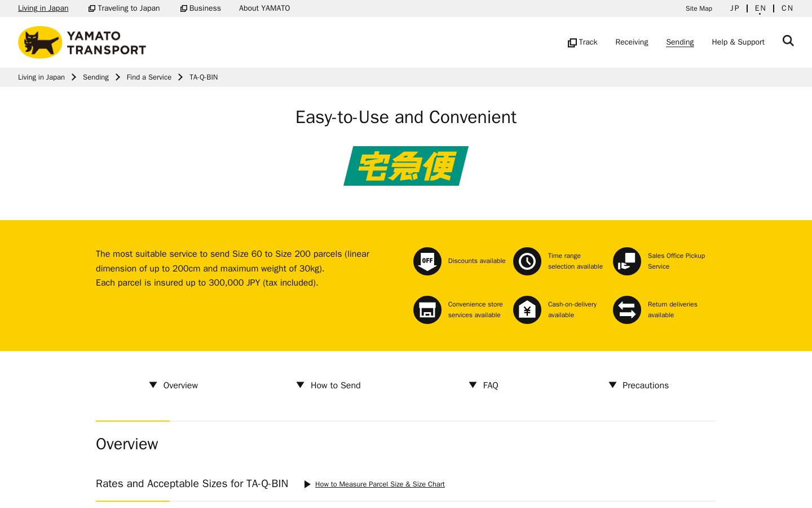Go to Sending breadcrumb
The height and width of the screenshot is (508, 812).
(x=96, y=77)
